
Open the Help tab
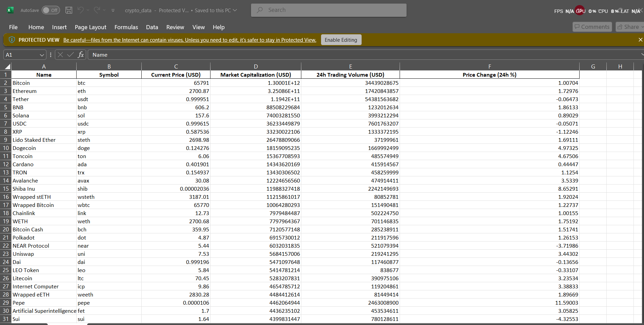point(219,27)
